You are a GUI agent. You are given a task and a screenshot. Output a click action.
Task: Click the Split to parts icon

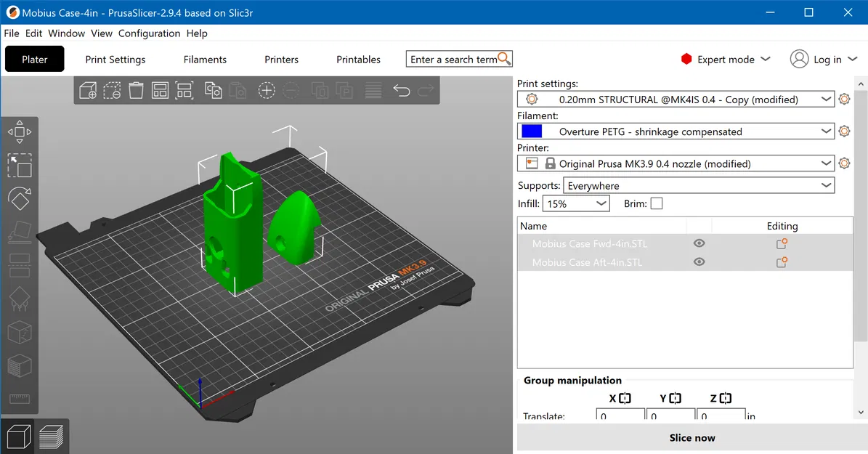(344, 90)
